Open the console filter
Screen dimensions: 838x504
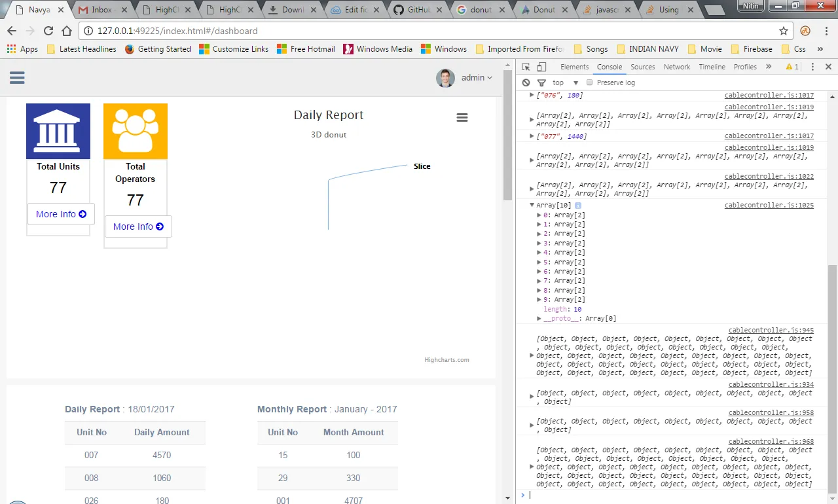coord(541,83)
